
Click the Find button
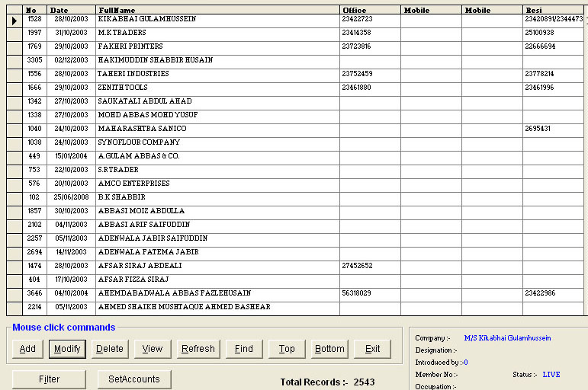pos(244,349)
